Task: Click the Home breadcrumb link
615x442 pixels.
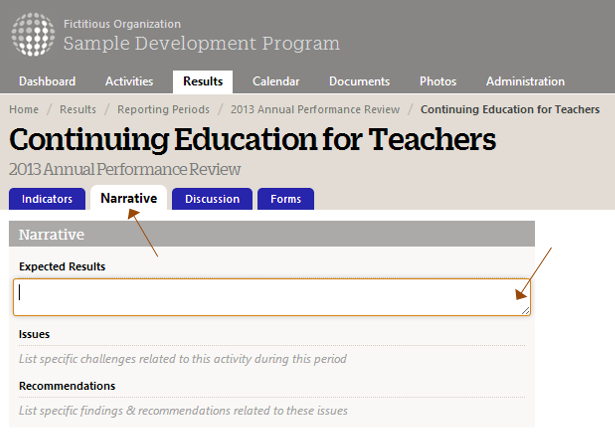Action: coord(24,109)
